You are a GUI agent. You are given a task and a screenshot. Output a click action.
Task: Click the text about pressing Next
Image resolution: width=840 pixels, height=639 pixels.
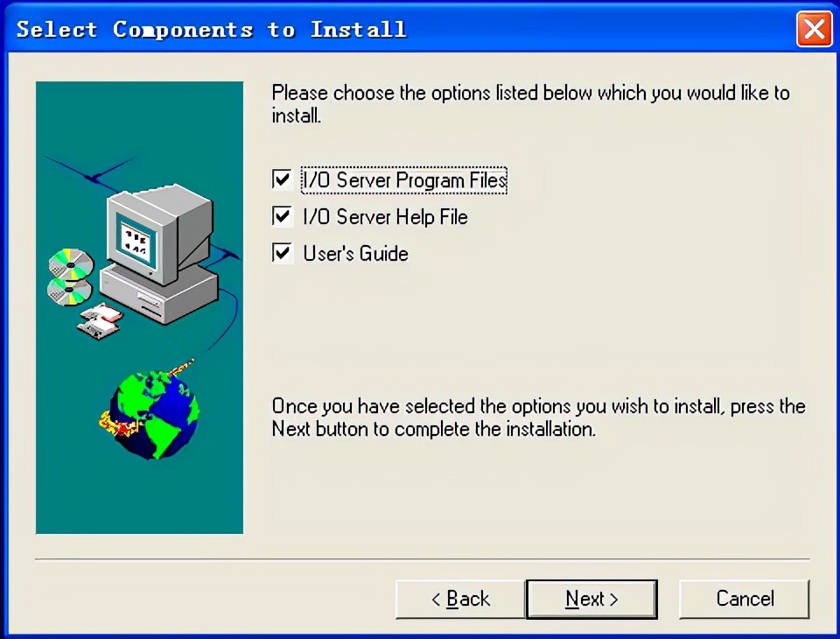[x=538, y=418]
